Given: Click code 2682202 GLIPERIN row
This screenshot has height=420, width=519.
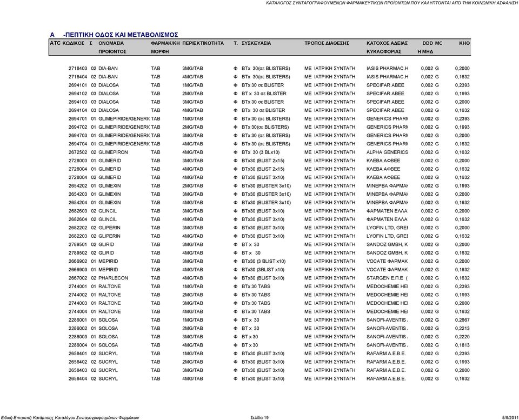Looking at the screenshot, I should point(78,228).
